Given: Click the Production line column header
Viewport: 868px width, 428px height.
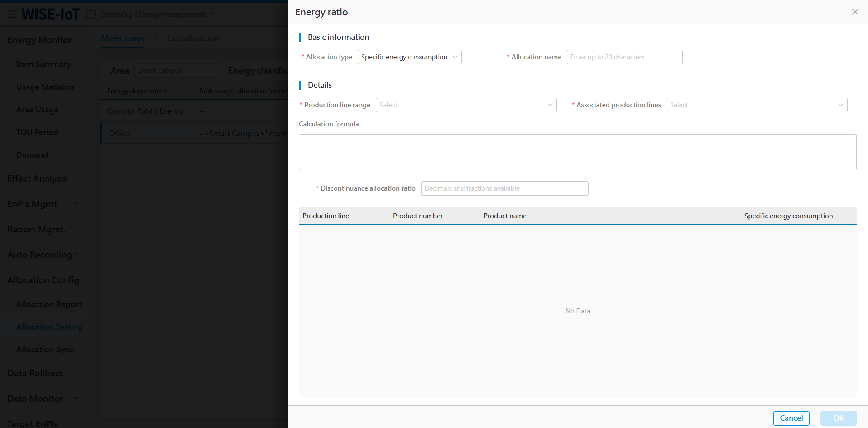Looking at the screenshot, I should pyautogui.click(x=326, y=216).
